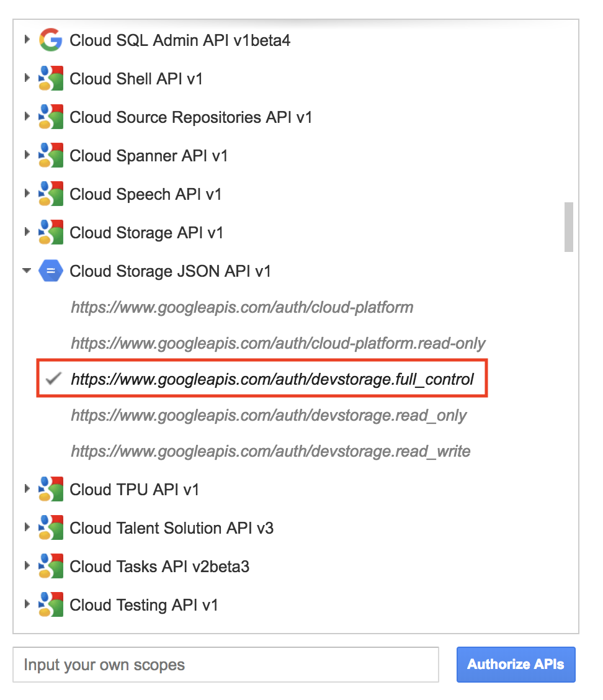
Task: Click the Cloud Source Repositories API icon
Action: tap(50, 117)
